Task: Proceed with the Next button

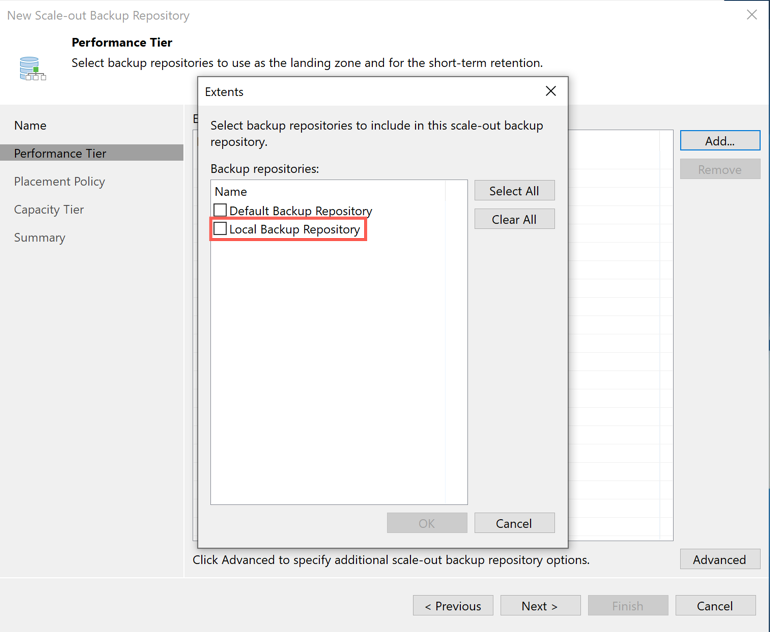Action: coord(539,606)
